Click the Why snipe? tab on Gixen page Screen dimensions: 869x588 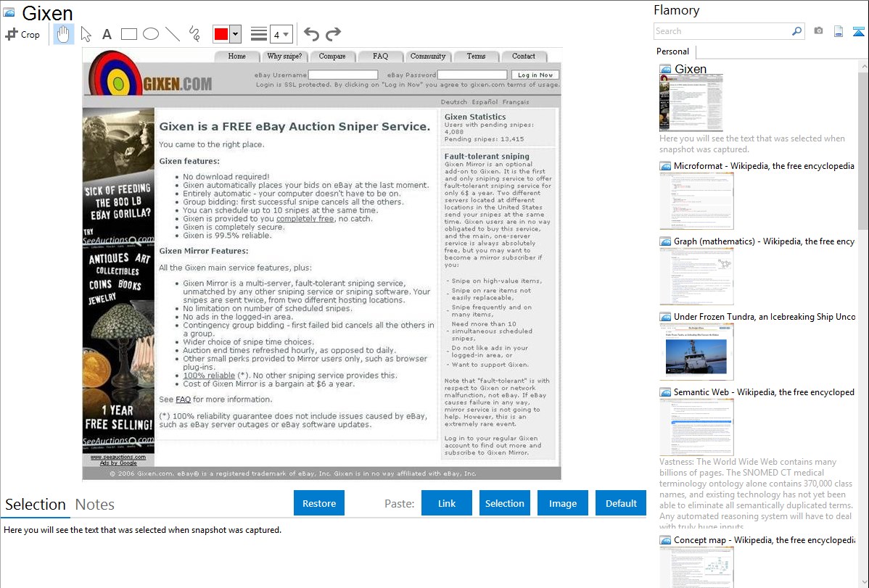click(x=284, y=56)
